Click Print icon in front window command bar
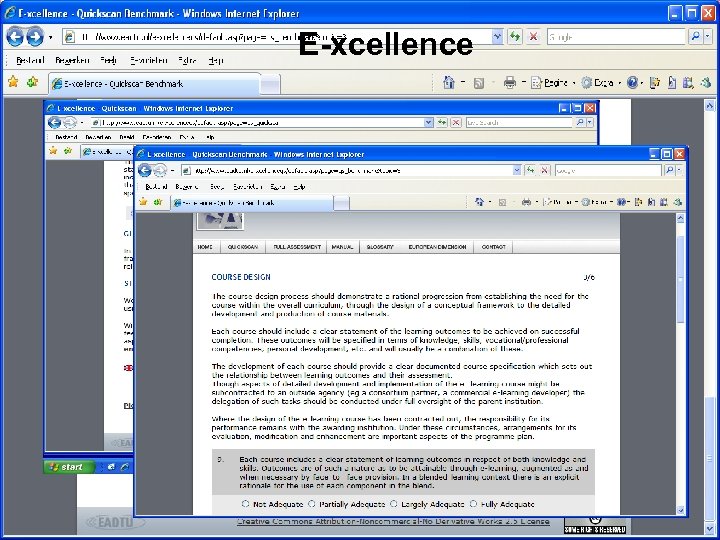This screenshot has height=540, width=720. [x=526, y=202]
